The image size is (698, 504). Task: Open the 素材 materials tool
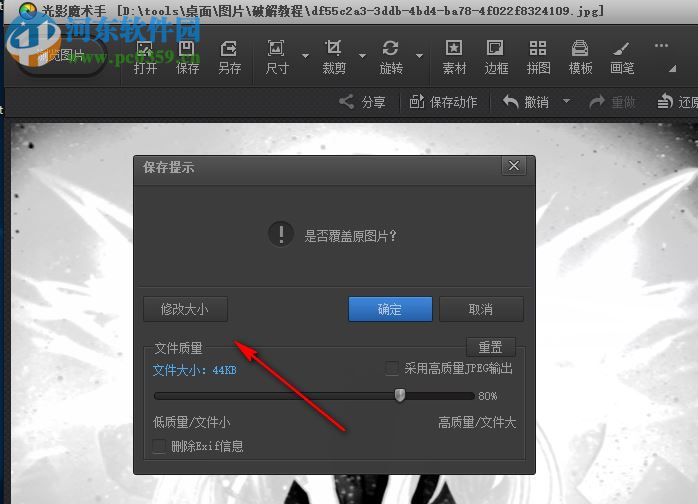tap(454, 57)
